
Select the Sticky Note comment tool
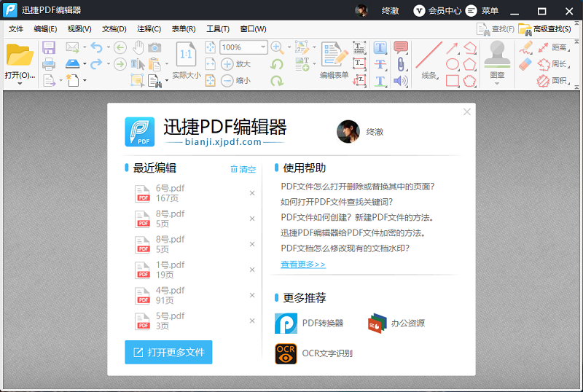point(401,47)
